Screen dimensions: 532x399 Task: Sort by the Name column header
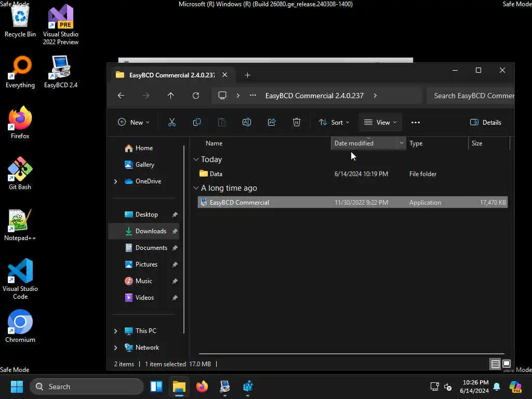click(214, 143)
